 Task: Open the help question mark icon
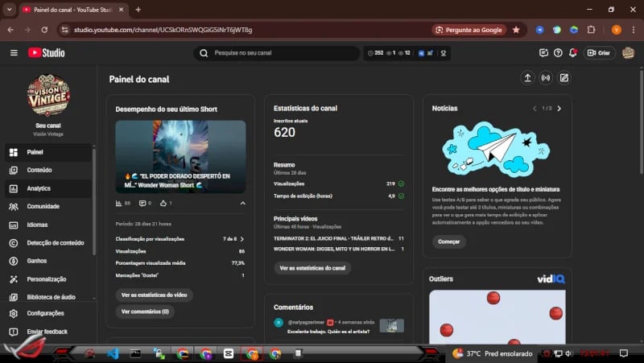coord(558,53)
